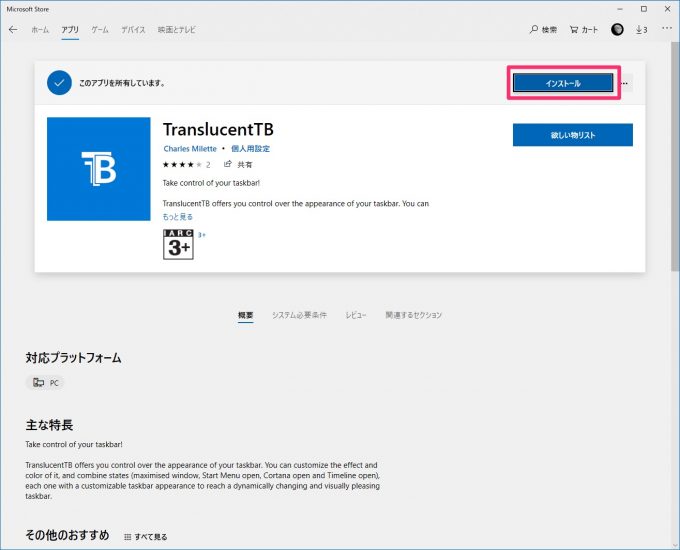This screenshot has width=680, height=550.
Task: Click the インストール button
Action: 563,83
